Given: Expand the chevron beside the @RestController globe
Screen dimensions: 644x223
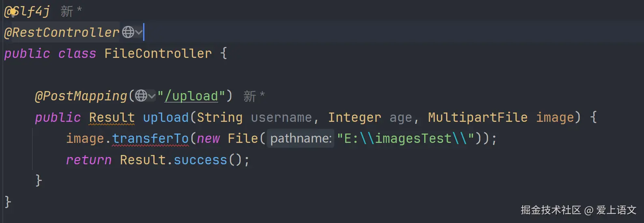Looking at the screenshot, I should point(139,32).
